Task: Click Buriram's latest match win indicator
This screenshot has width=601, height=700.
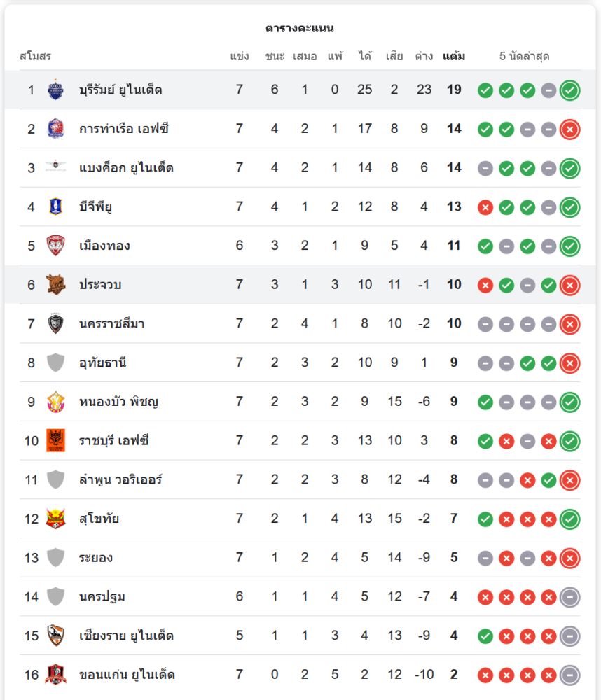Action: point(570,90)
